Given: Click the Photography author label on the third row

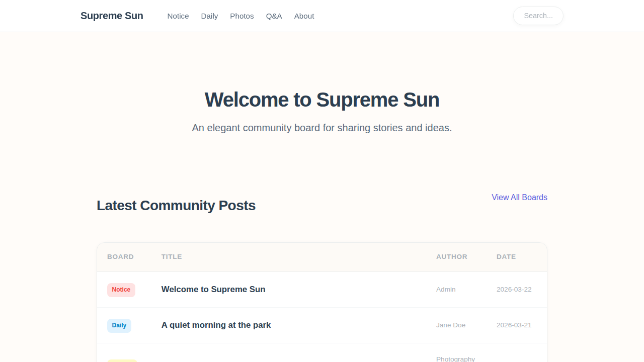Looking at the screenshot, I should (455, 359).
